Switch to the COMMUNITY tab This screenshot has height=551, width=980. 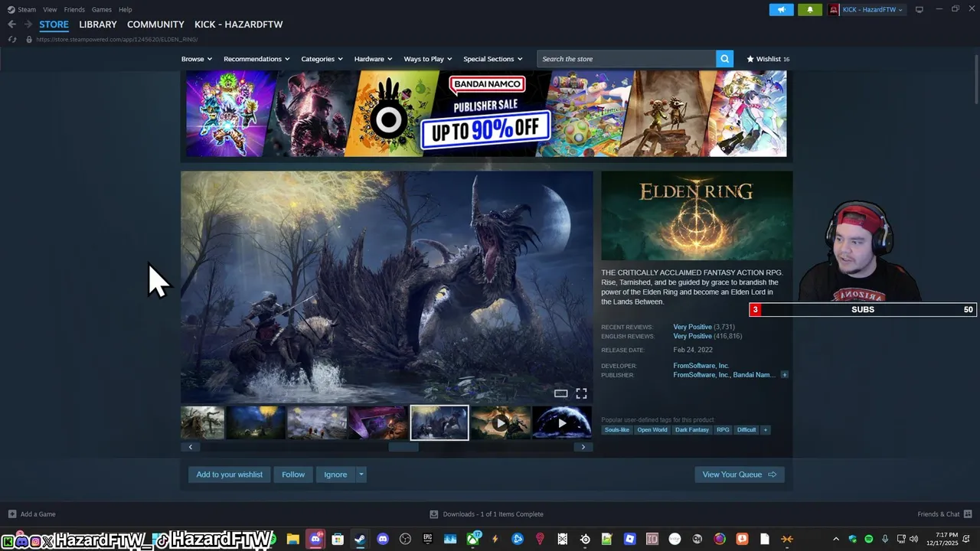[x=155, y=24]
